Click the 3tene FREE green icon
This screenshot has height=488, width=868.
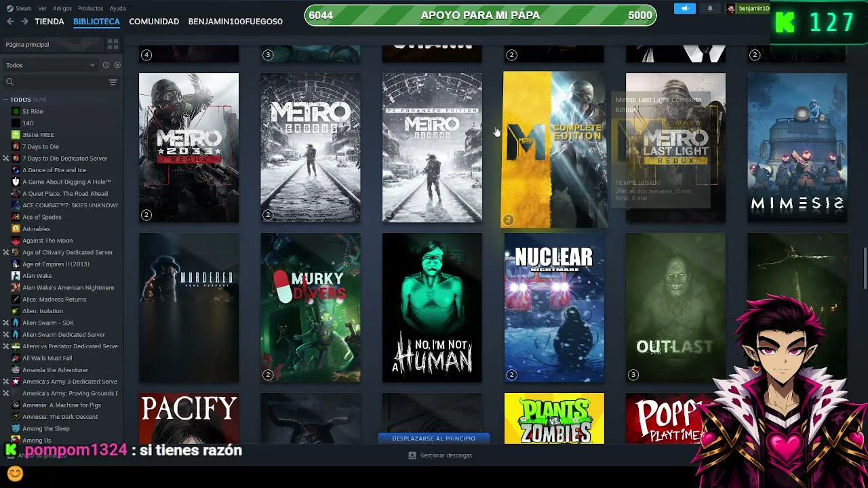pyautogui.click(x=16, y=135)
